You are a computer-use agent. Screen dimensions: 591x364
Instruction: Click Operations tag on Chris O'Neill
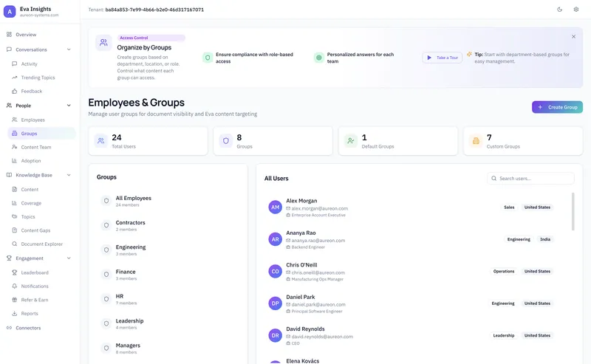(x=504, y=271)
